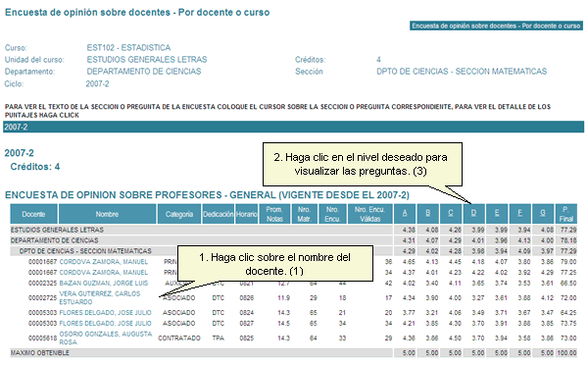Screen dimensions: 588x366
Task: Select the level C column header
Action: point(451,214)
